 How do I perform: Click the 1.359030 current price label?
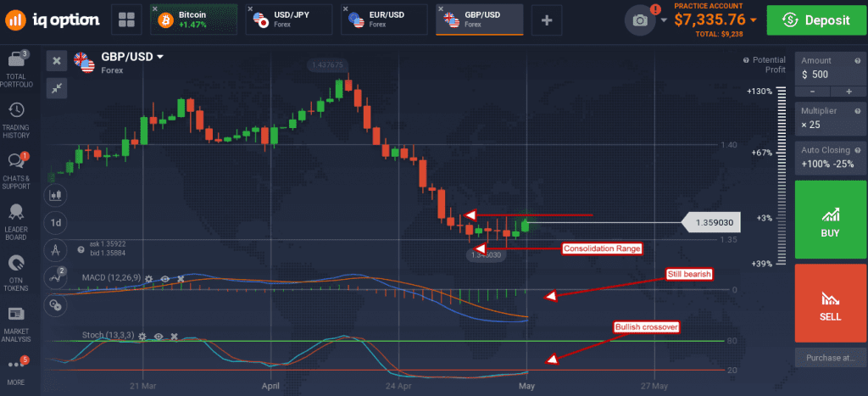(x=711, y=223)
